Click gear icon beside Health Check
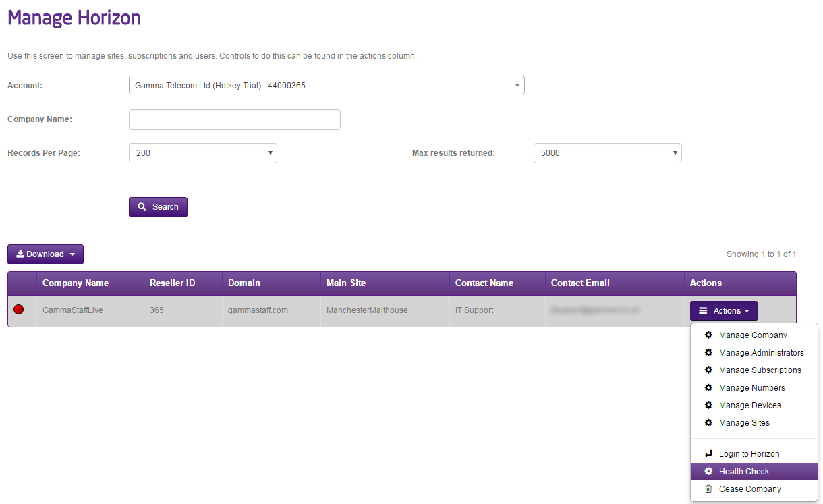823x504 pixels. pyautogui.click(x=708, y=471)
